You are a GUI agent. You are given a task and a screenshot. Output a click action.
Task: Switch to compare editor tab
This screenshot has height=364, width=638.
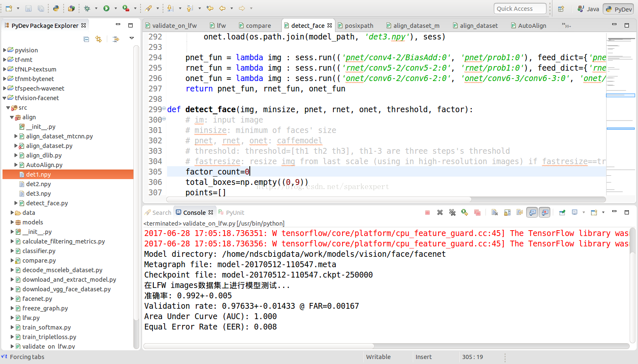[x=255, y=25]
